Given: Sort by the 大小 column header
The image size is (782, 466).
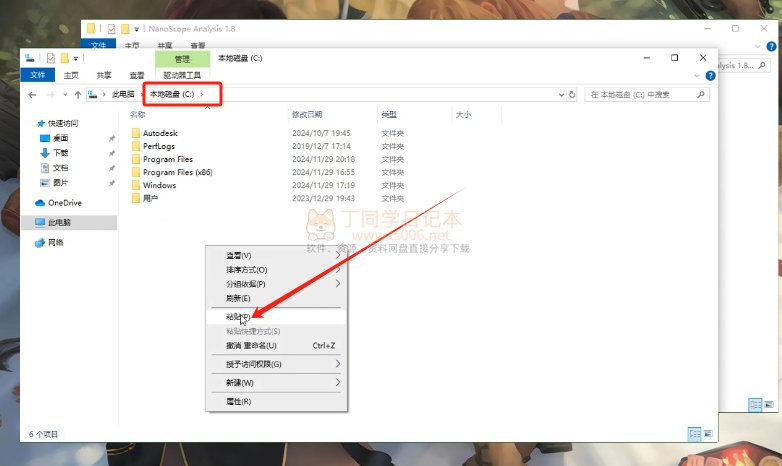Looking at the screenshot, I should click(x=463, y=115).
